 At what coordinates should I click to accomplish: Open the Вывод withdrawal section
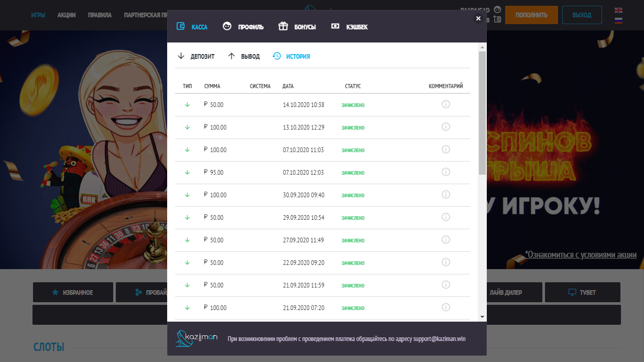click(244, 56)
